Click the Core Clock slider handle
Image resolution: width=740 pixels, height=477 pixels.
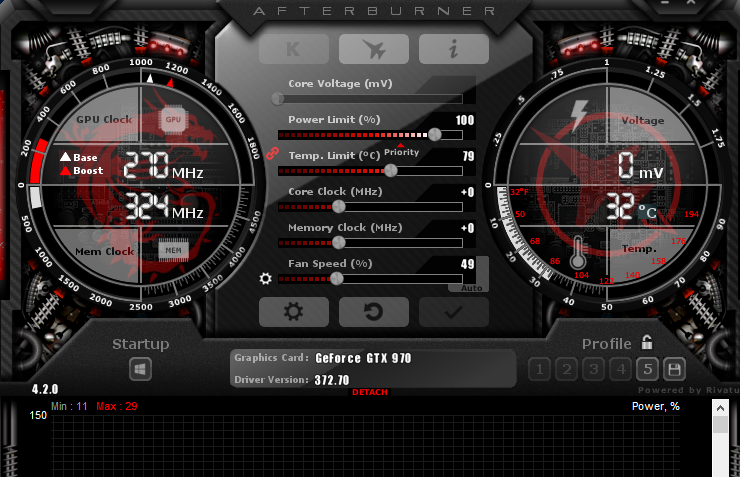(339, 207)
